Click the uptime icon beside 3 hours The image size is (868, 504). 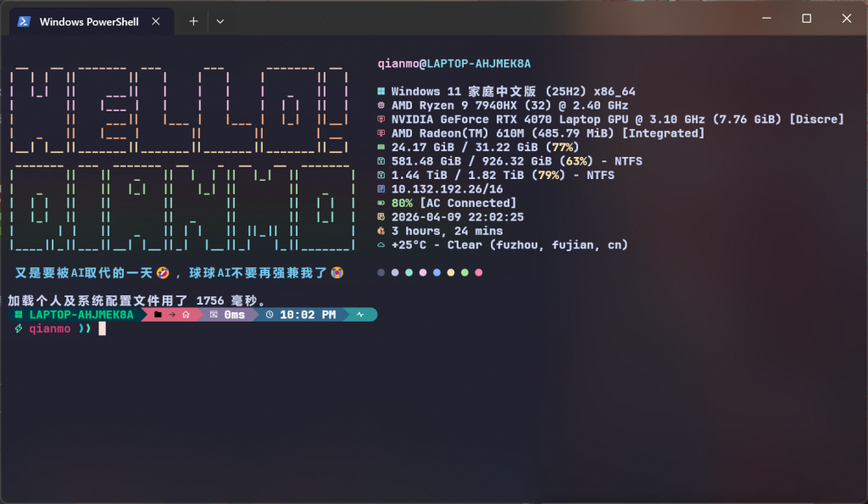[381, 231]
